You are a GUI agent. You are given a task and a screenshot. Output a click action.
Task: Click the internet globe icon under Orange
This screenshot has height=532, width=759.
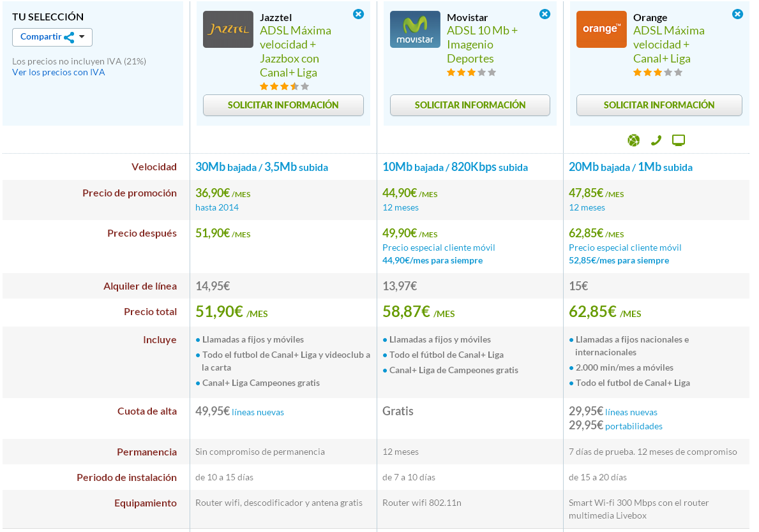click(x=634, y=140)
